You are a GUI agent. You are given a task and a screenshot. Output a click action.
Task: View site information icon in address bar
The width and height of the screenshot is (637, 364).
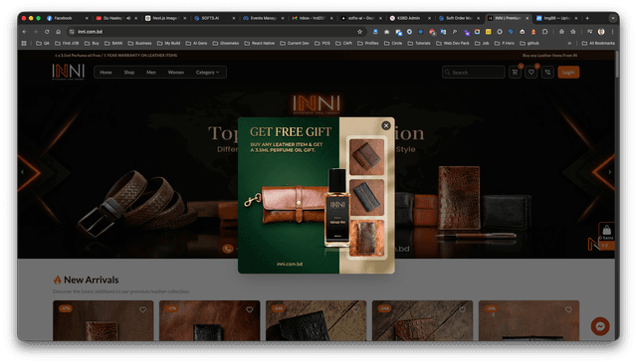72,32
